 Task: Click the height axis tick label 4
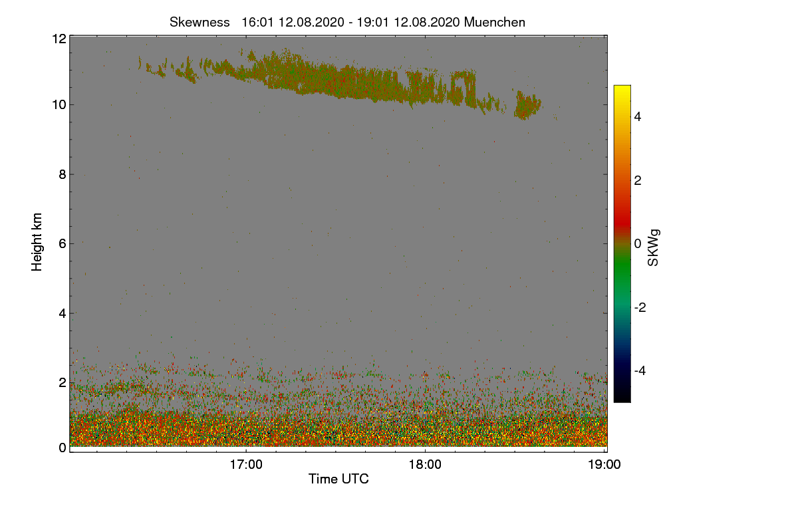[63, 313]
